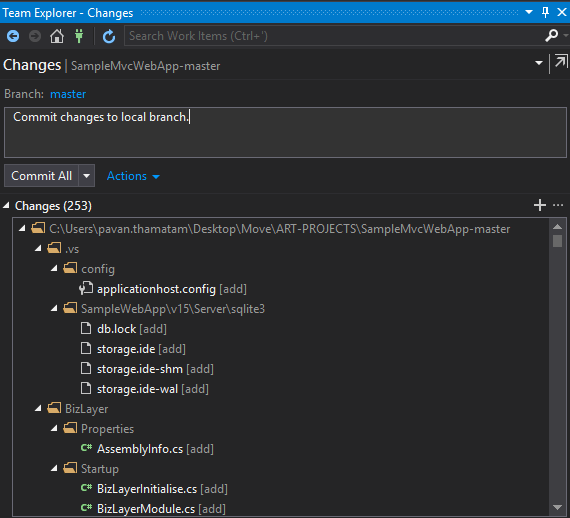Collapse the Changes (253) section

(6, 205)
